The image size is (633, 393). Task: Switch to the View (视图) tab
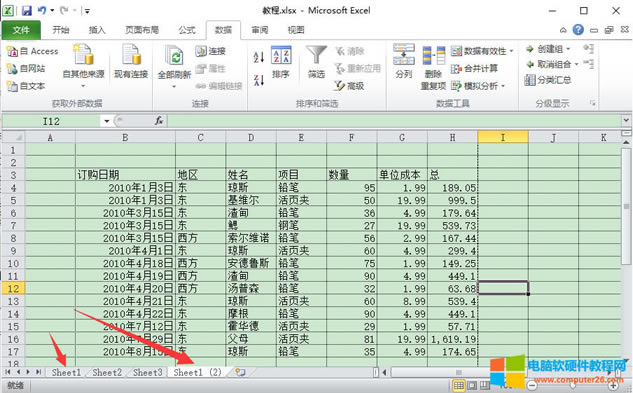pyautogui.click(x=296, y=30)
